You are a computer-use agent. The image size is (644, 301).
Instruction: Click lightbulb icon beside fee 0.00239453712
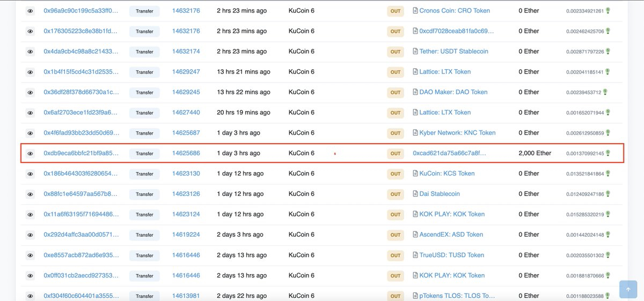point(605,92)
